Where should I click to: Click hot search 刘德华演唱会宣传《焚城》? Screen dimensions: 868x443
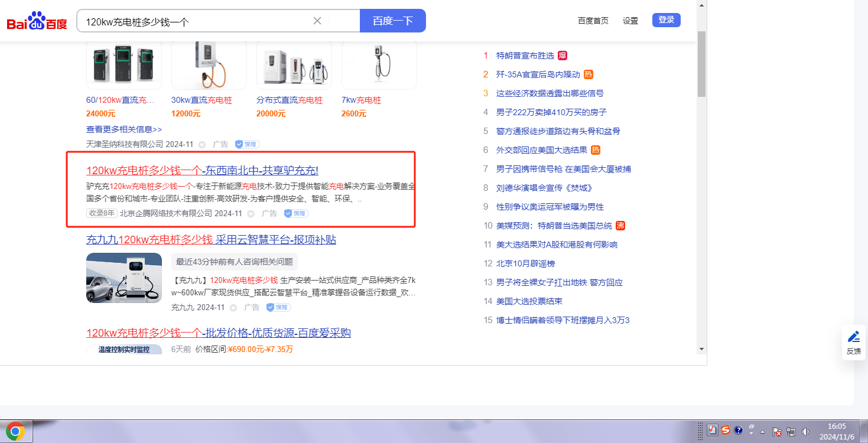tap(544, 188)
